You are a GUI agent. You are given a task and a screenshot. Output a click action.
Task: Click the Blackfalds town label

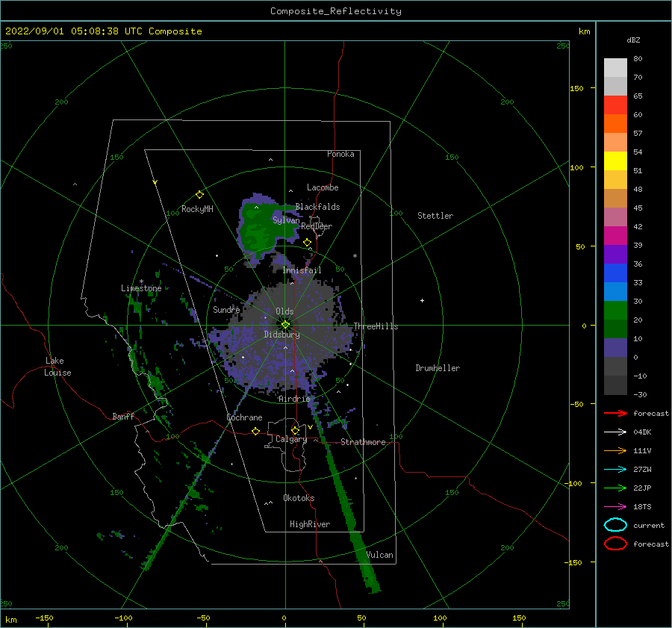[317, 207]
